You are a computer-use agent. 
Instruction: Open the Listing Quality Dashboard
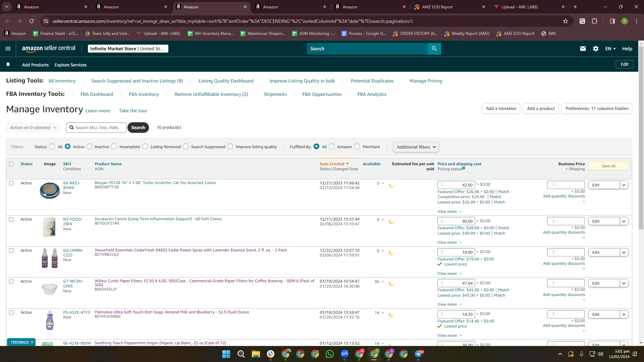click(x=226, y=81)
